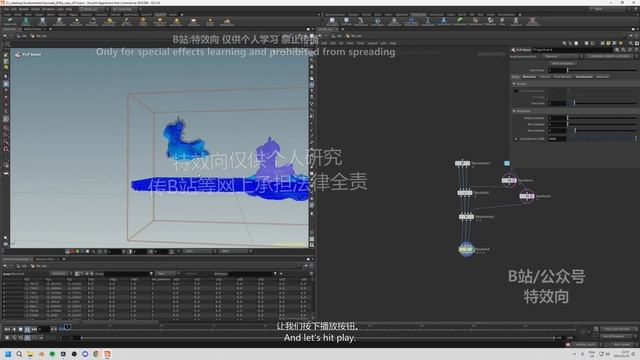The height and width of the screenshot is (360, 640).
Task: Click the Start Frame input field
Action: [x=557, y=71]
